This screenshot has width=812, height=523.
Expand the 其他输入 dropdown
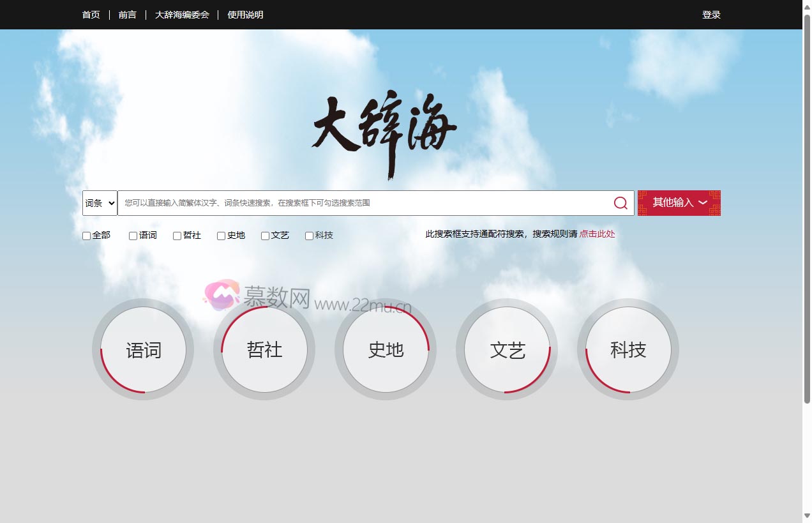pos(679,202)
